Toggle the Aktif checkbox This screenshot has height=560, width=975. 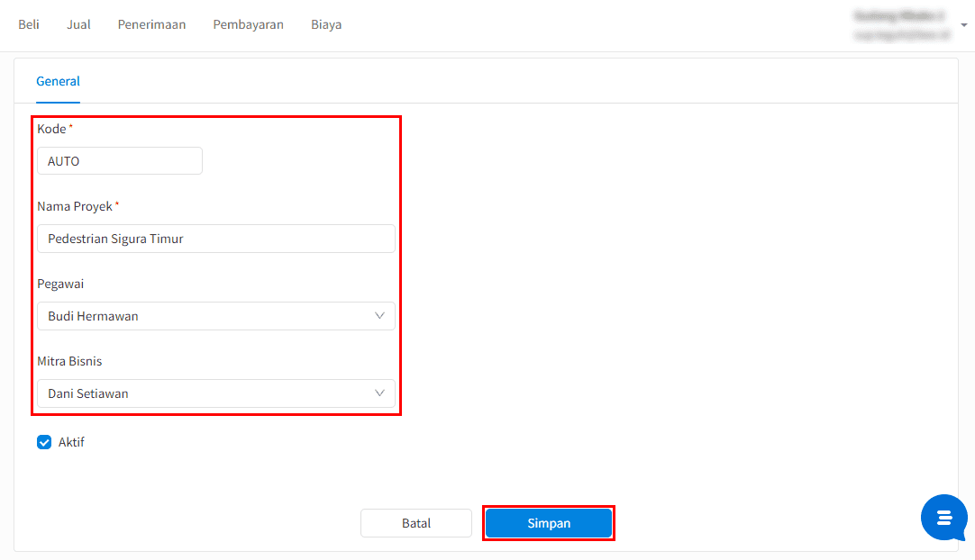coord(44,442)
